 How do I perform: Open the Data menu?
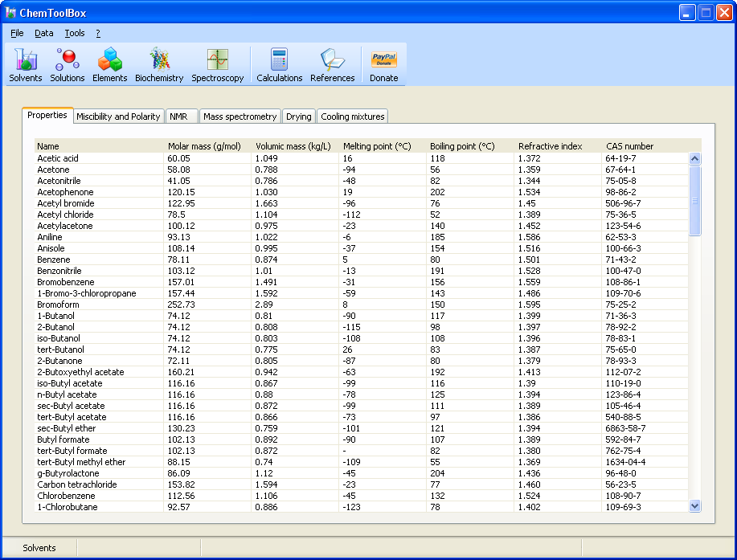43,33
